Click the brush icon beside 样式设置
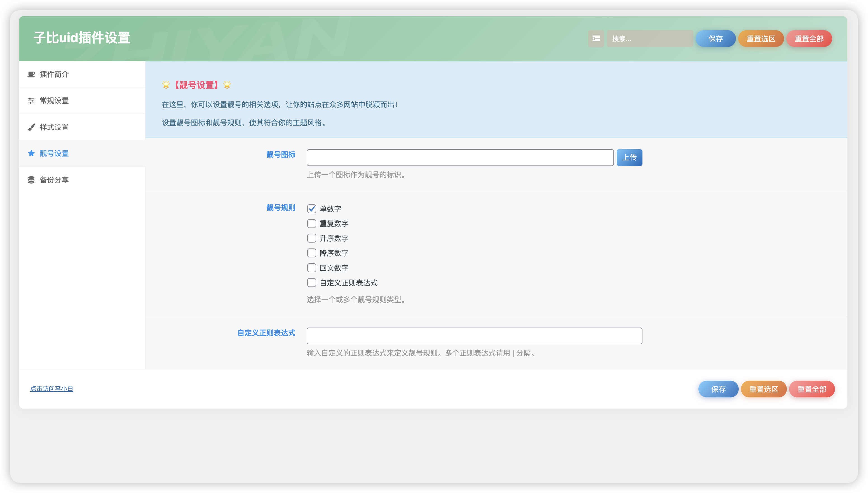Viewport: 868px width, 493px height. click(31, 127)
